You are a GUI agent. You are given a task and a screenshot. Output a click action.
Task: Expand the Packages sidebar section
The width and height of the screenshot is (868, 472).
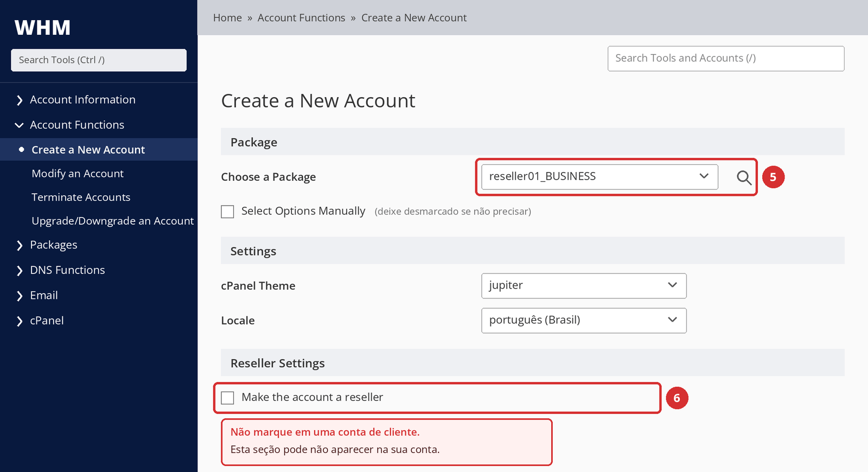point(20,245)
